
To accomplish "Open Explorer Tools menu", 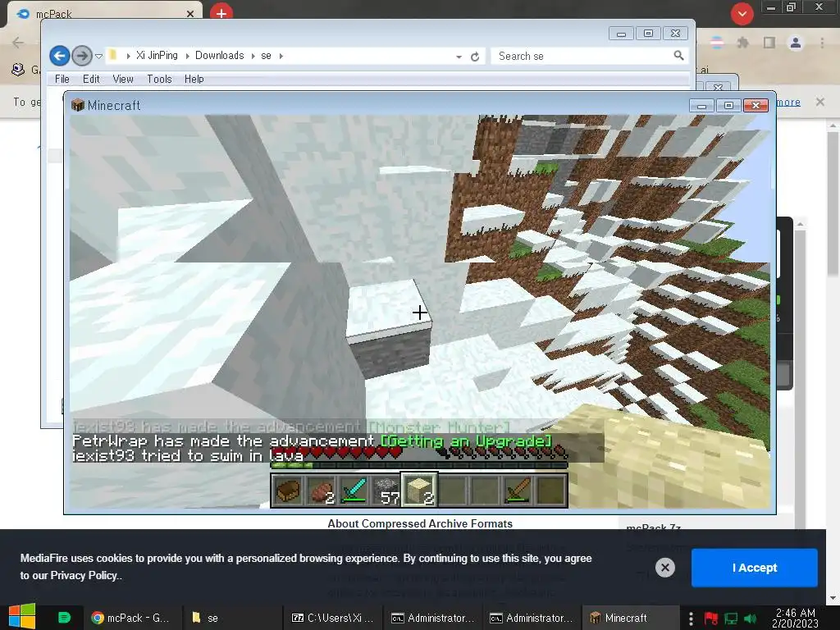I will pyautogui.click(x=160, y=80).
